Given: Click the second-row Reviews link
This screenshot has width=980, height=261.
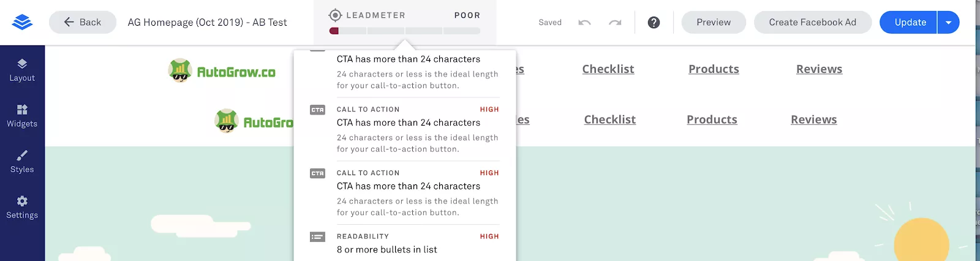Looking at the screenshot, I should pyautogui.click(x=813, y=119).
